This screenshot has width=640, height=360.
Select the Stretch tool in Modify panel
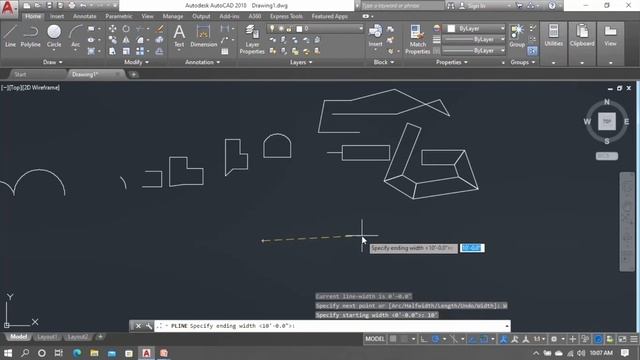tap(112, 51)
